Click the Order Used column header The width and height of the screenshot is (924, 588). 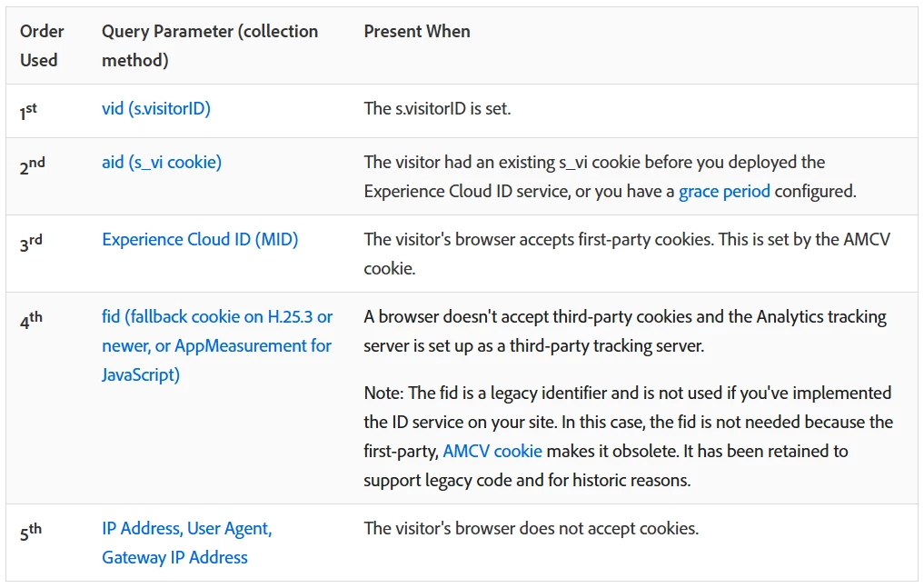point(42,45)
